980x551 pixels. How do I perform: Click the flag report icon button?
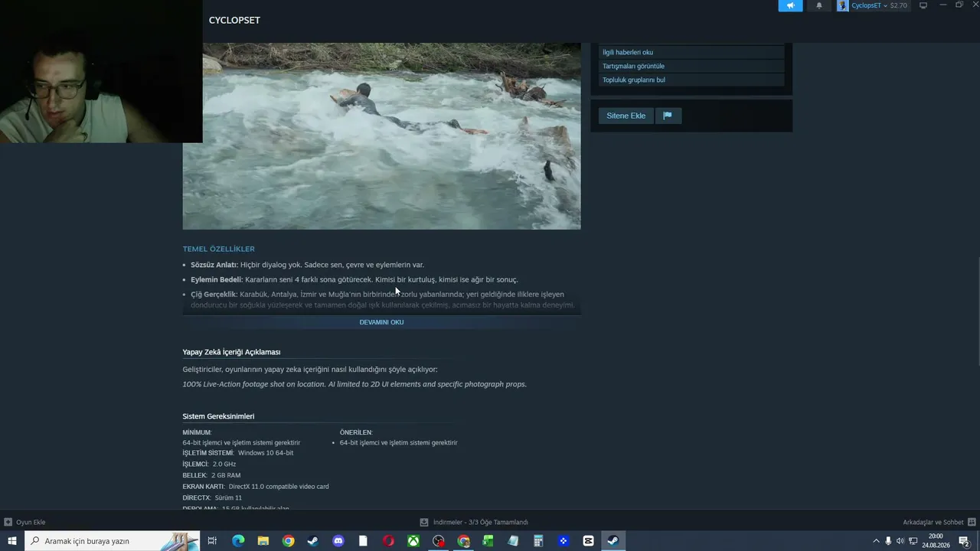point(668,116)
